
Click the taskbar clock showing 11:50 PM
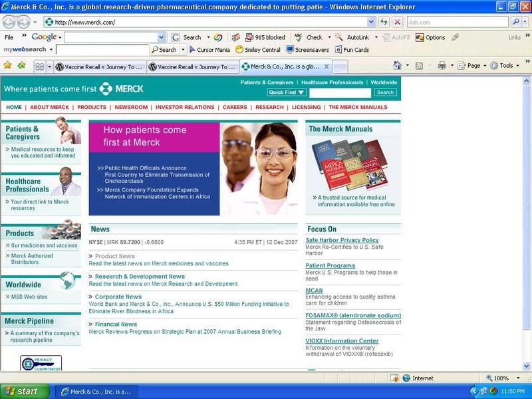click(513, 392)
